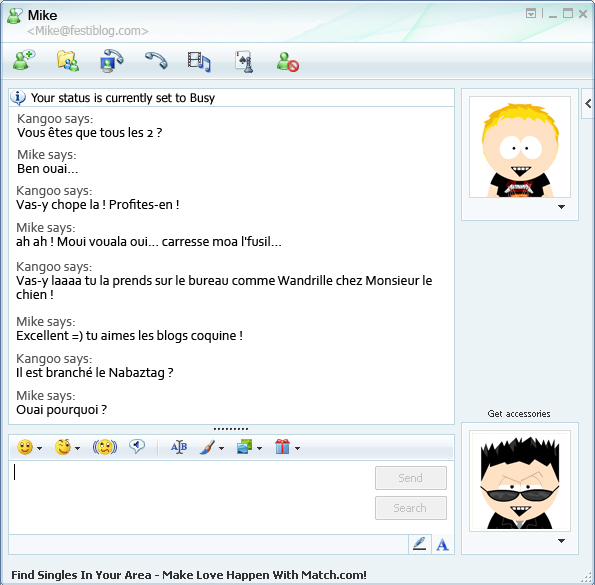Click the invite someone to conversation icon
595x585 pixels.
[24, 61]
